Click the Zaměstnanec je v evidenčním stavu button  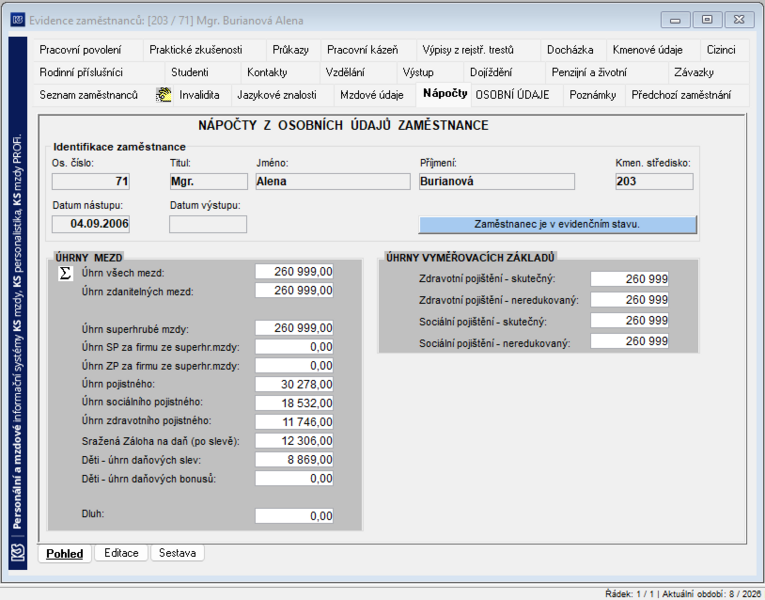point(557,224)
